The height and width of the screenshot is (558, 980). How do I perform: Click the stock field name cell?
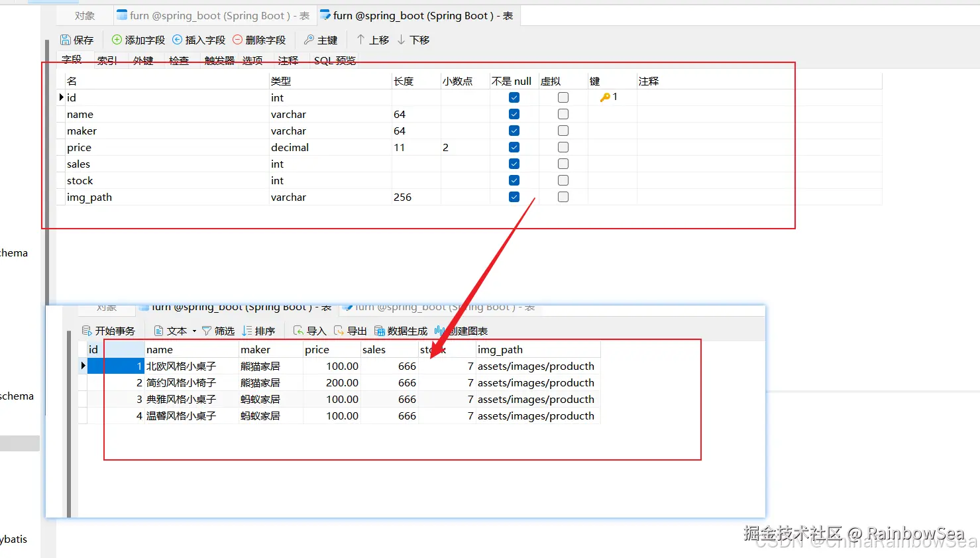click(x=167, y=180)
